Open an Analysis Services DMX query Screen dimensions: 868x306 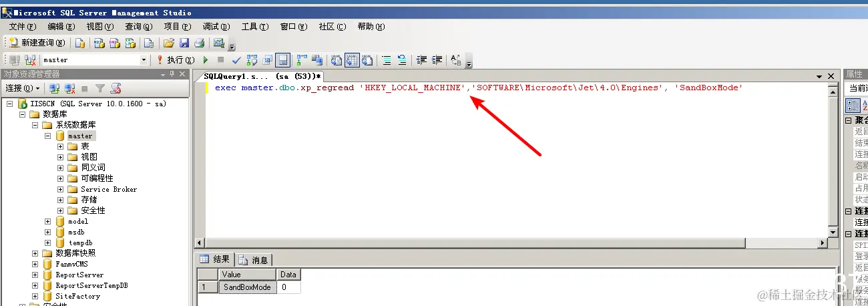(114, 43)
